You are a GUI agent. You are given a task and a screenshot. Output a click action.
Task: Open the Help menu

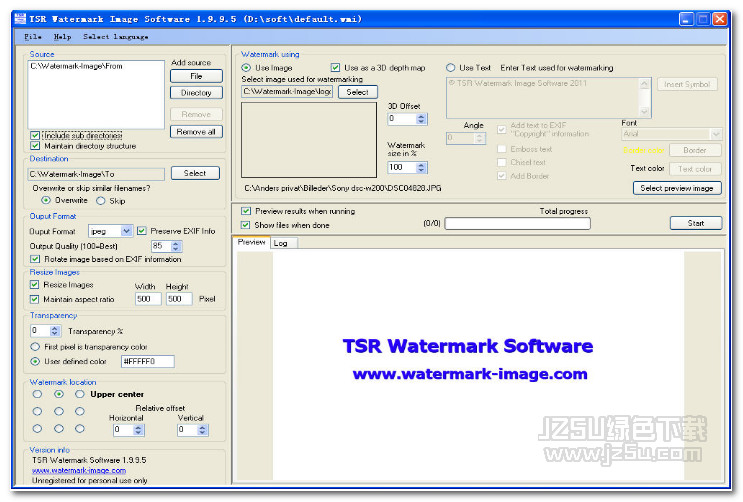(62, 37)
